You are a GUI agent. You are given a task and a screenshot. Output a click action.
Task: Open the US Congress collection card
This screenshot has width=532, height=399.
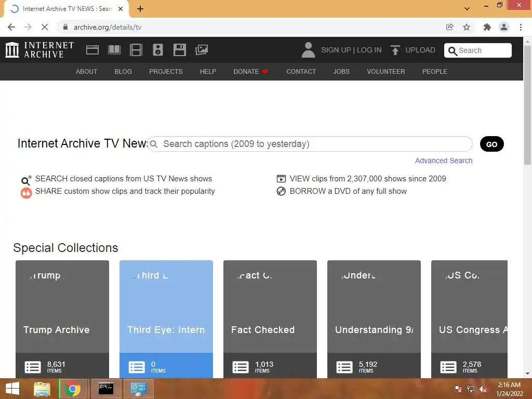pyautogui.click(x=469, y=319)
